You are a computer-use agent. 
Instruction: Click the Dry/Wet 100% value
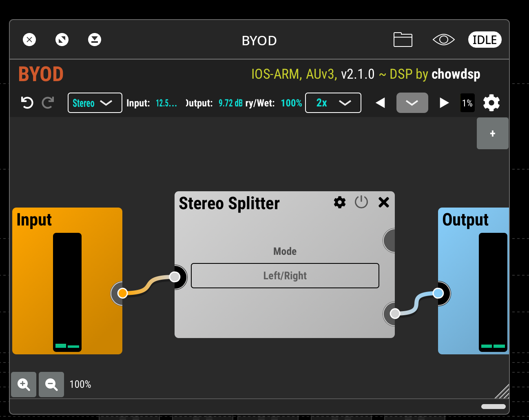[x=291, y=103]
